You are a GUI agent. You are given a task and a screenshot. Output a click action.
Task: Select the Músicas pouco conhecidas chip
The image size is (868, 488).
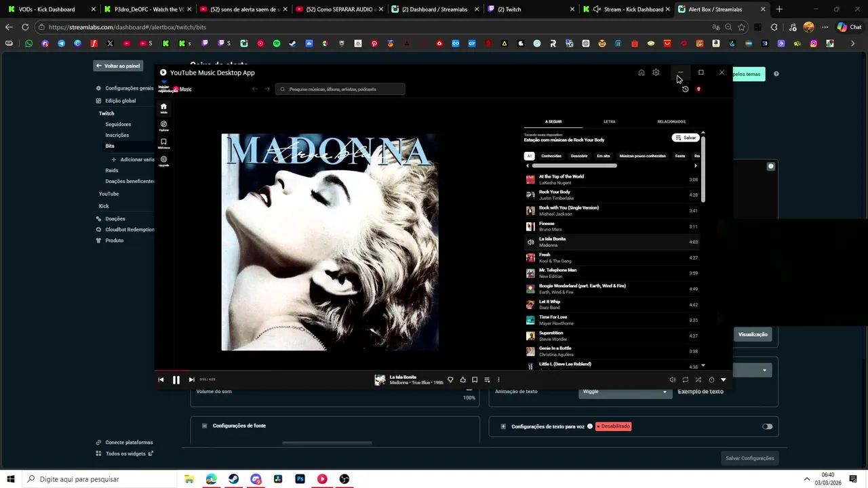pos(642,156)
